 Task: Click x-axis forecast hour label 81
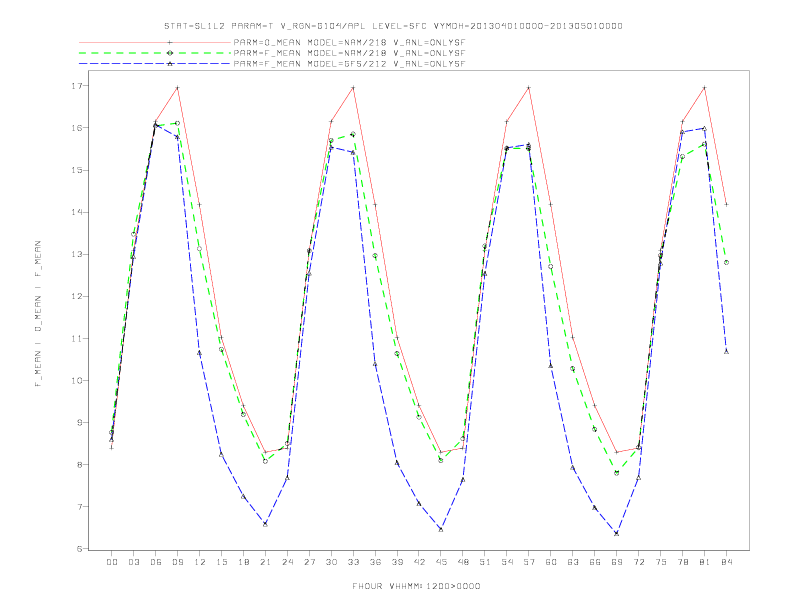coord(705,562)
